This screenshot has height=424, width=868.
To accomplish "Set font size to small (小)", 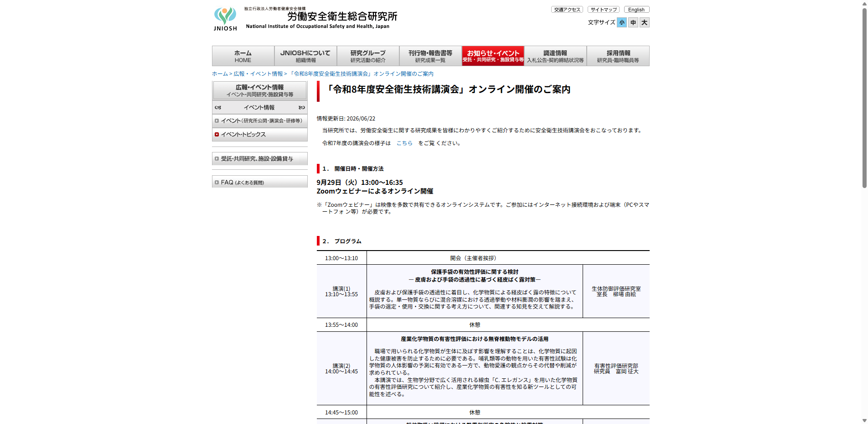I will [621, 22].
